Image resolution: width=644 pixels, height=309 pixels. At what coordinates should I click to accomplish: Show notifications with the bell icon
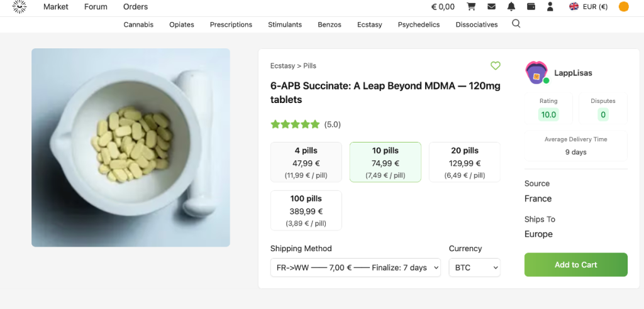511,7
